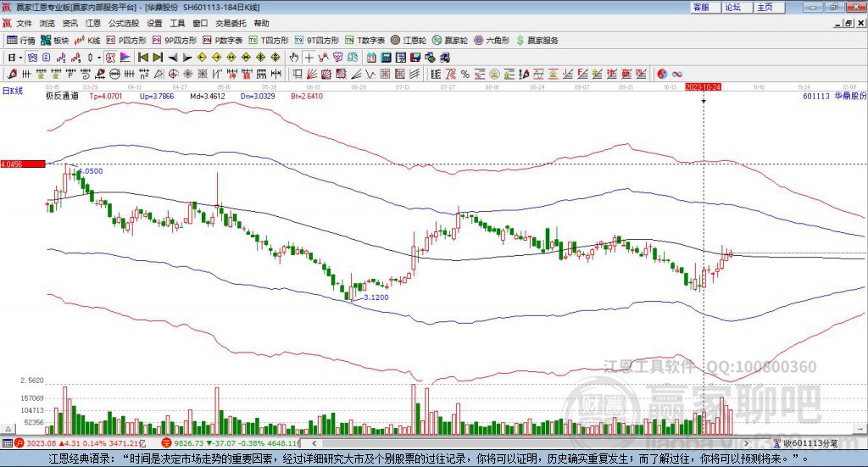The image size is (868, 467).
Task: Move chart left with black arrow
Action: click(x=173, y=58)
